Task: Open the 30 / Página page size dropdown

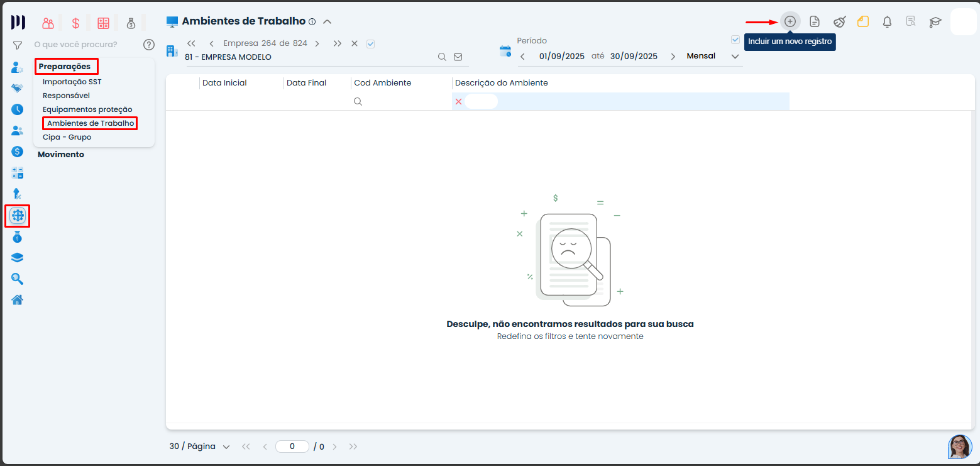Action: tap(199, 447)
